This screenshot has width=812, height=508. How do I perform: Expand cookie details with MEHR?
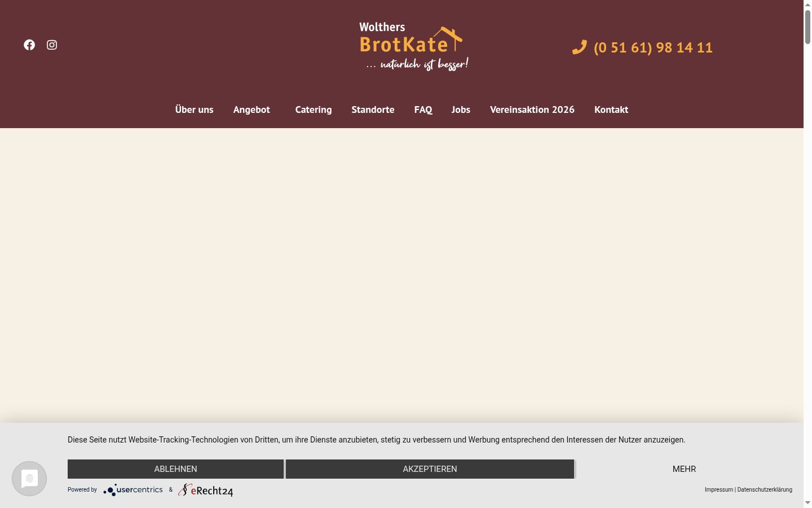click(x=684, y=469)
